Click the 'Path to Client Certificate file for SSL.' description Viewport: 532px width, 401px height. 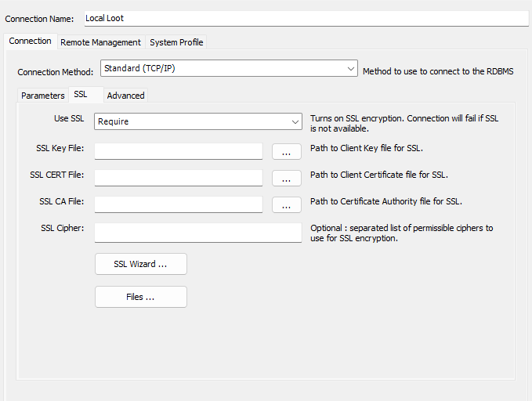click(379, 175)
